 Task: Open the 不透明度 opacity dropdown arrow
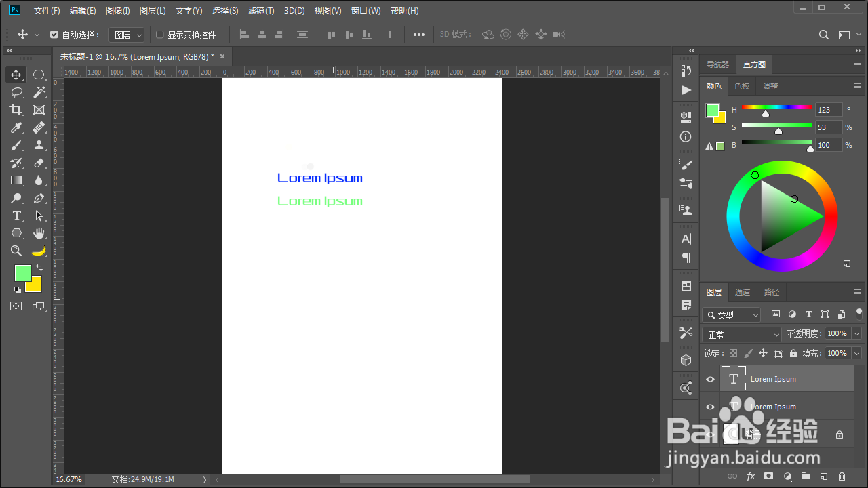pos(856,334)
